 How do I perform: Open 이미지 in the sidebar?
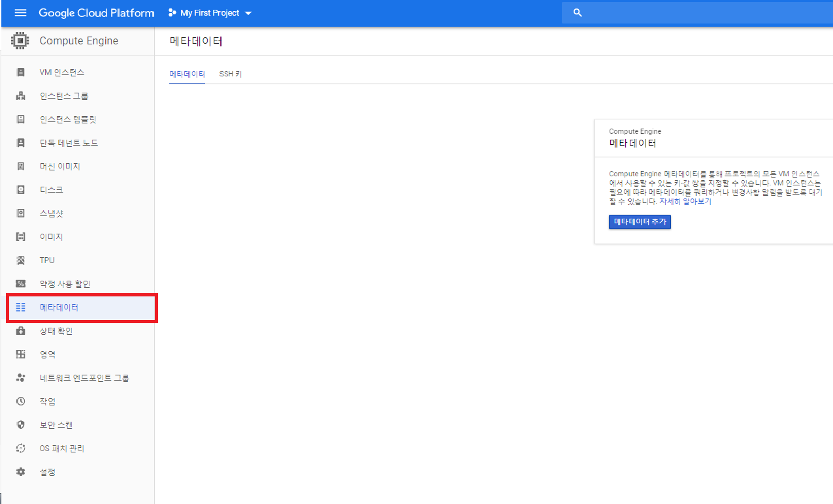(x=51, y=237)
